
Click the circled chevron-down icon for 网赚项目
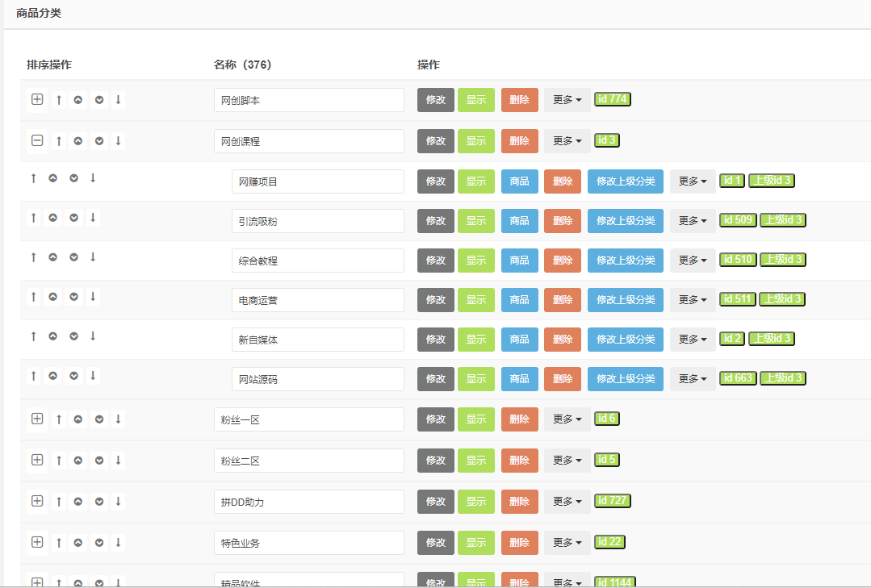[x=73, y=178]
